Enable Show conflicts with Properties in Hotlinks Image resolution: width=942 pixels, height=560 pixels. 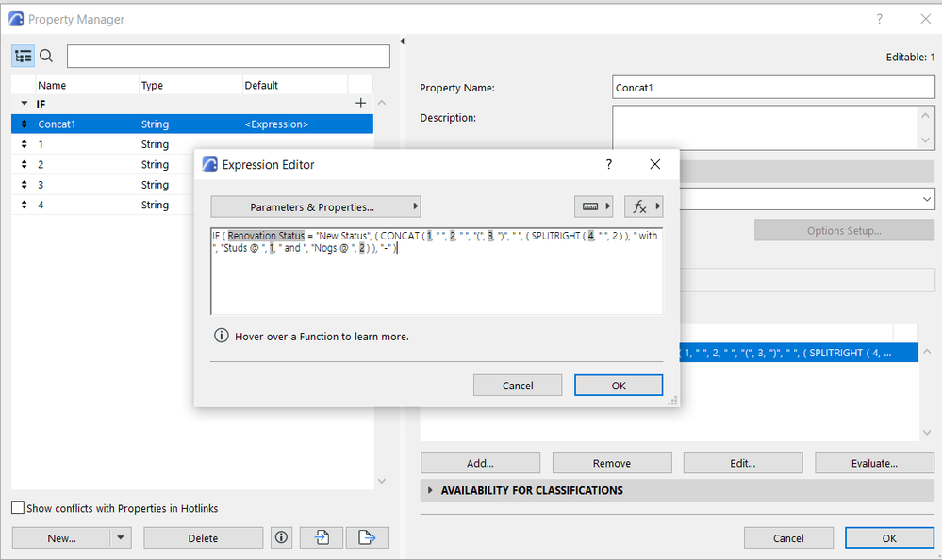click(18, 508)
